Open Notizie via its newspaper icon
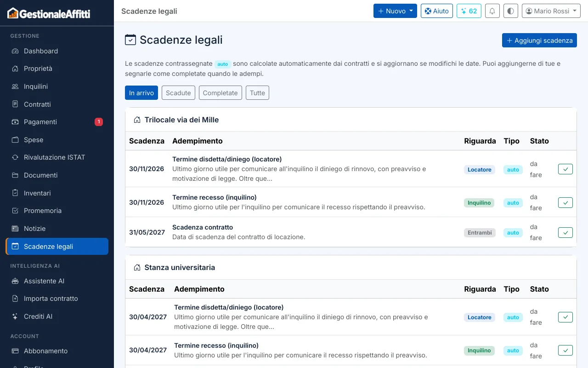 click(15, 229)
